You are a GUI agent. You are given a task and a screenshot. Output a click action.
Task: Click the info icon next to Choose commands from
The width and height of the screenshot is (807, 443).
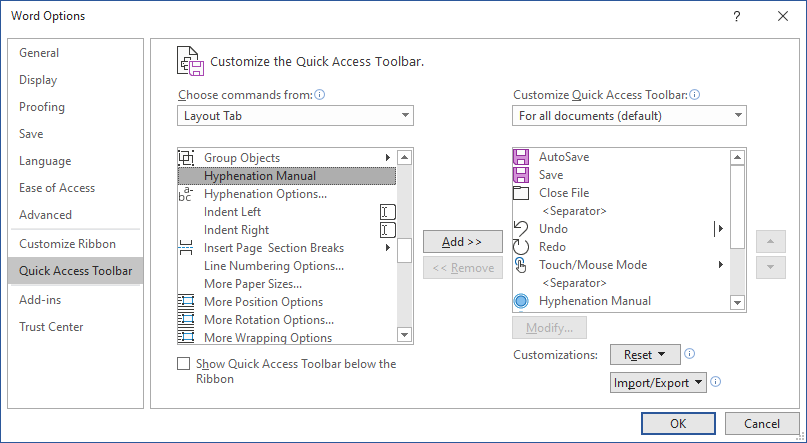pyautogui.click(x=320, y=95)
